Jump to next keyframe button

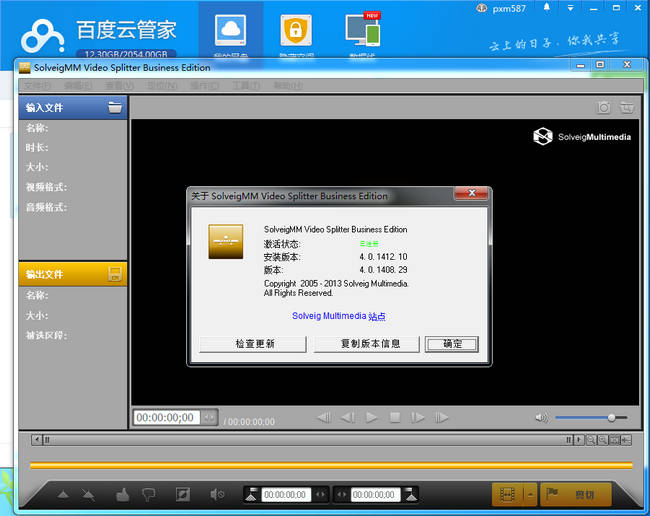[x=441, y=417]
